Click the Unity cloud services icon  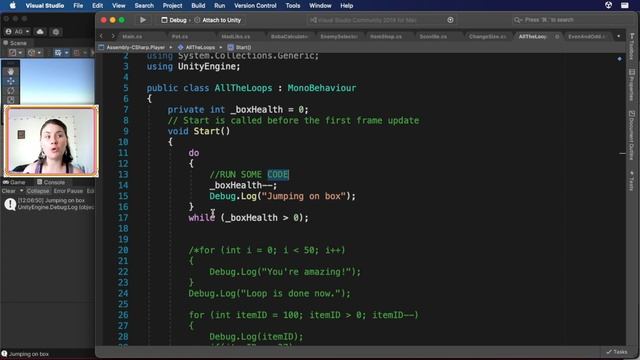40,31
